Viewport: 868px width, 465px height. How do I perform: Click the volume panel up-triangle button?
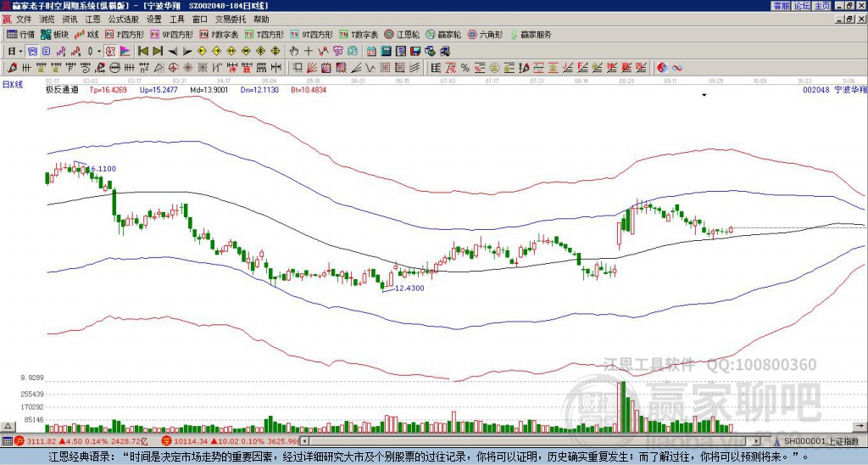pos(8,426)
